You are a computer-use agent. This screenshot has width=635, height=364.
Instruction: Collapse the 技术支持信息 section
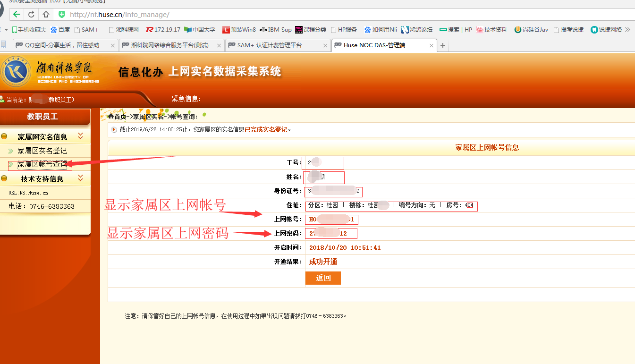80,178
